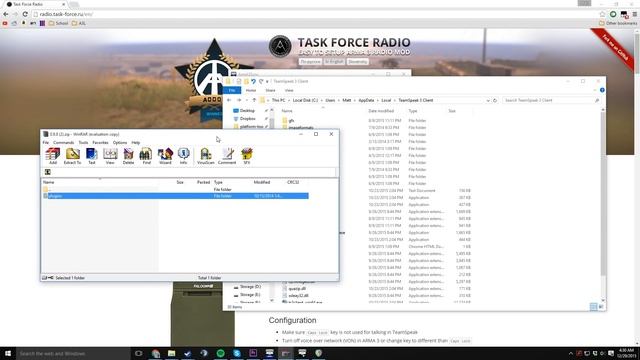Open the Wizard in WinRAR toolbar
The width and height of the screenshot is (640, 360).
[x=165, y=156]
